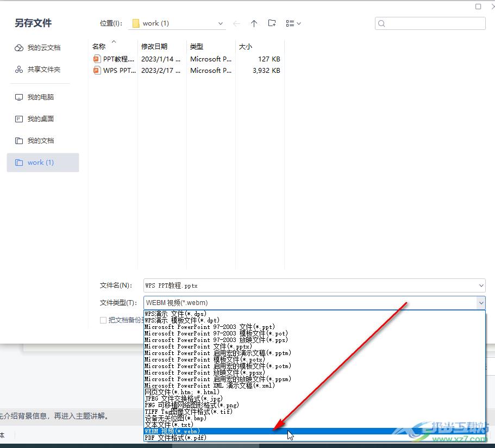The height and width of the screenshot is (448, 495).
Task: Choose WPS演示 模板文件(*.dpt) format
Action: (315, 320)
